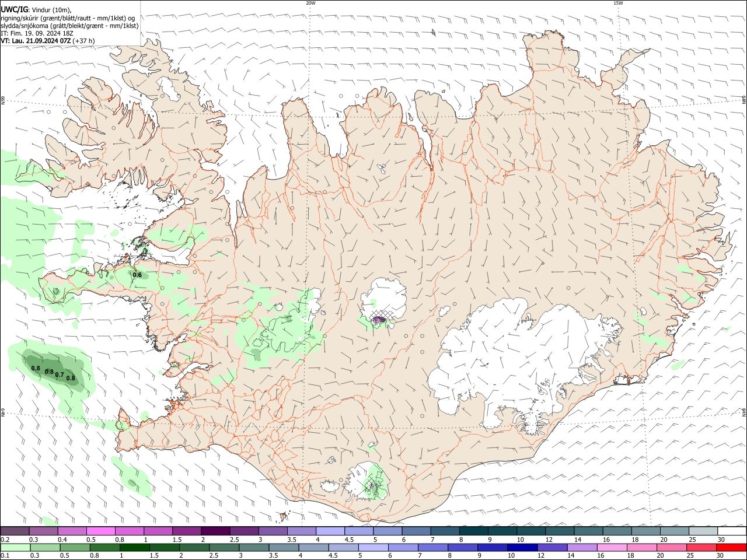Click the '15W' longitude label

[x=618, y=3]
